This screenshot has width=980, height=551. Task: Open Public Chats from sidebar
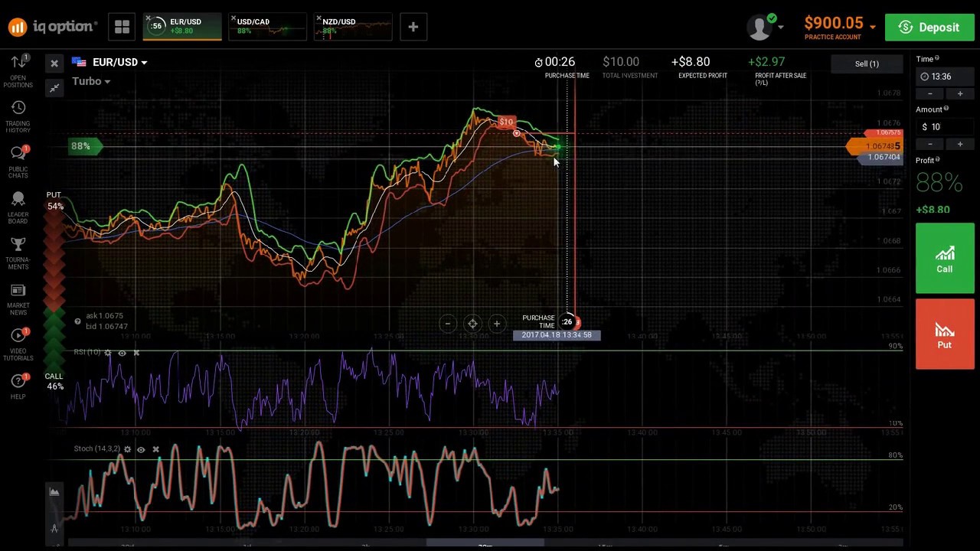18,162
